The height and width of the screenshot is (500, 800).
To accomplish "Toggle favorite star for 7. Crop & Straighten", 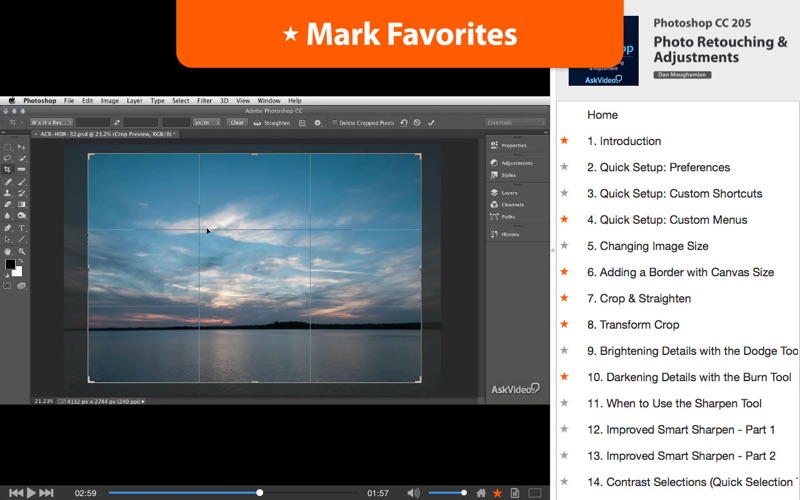I will [564, 297].
